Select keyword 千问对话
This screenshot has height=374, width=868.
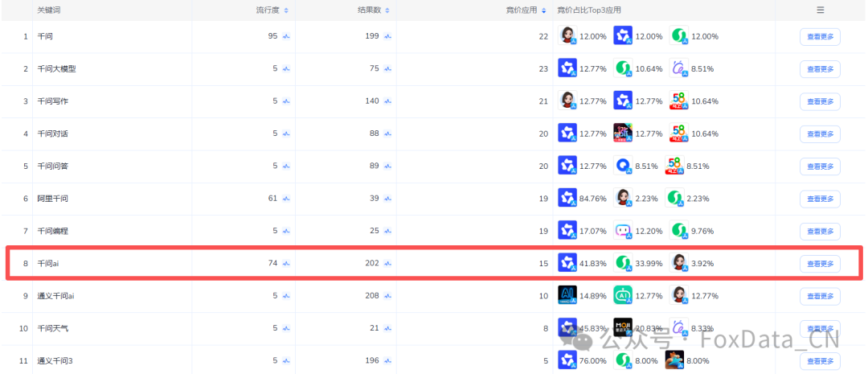pos(52,134)
